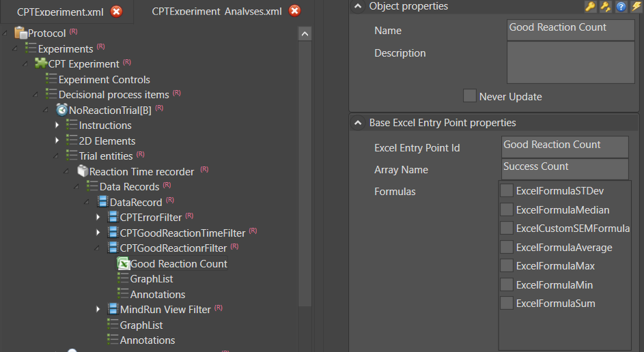This screenshot has width=644, height=352.
Task: Click the lightning bolt icon in Object properties
Action: tap(636, 6)
